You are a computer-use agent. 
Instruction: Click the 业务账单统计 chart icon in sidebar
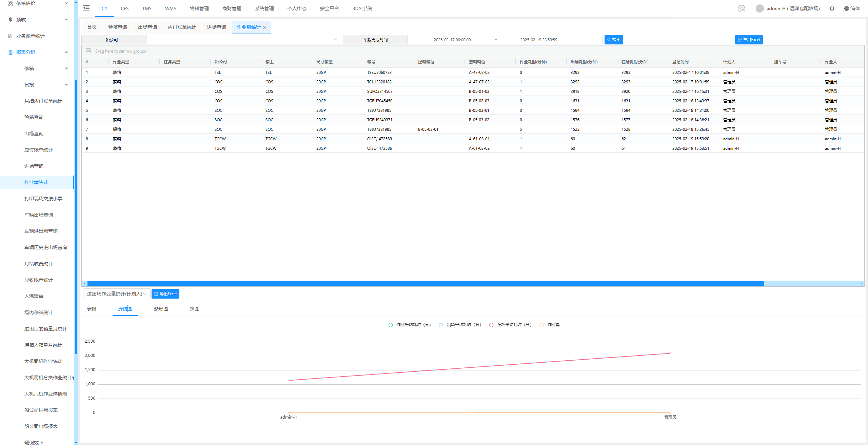[10, 36]
